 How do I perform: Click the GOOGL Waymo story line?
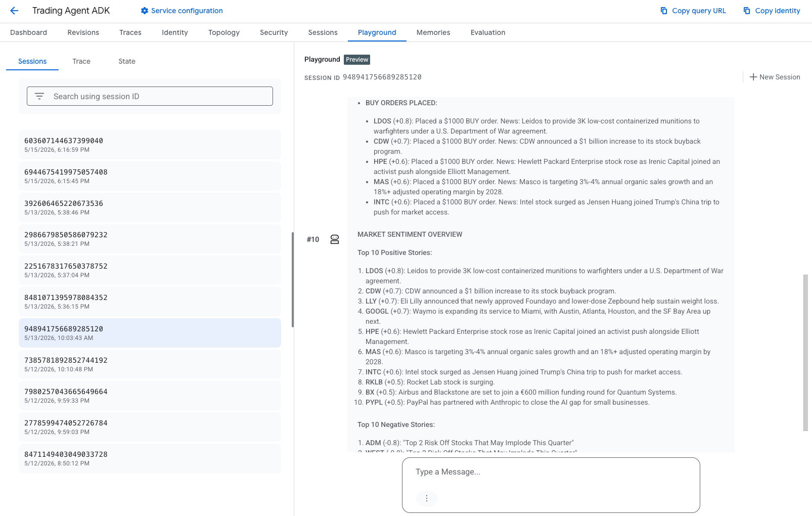click(538, 316)
